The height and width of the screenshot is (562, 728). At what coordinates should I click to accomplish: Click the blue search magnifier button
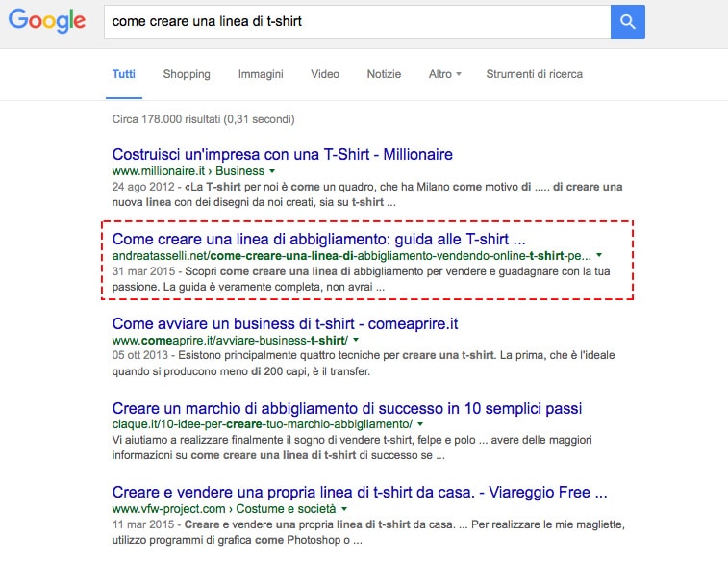[x=627, y=22]
